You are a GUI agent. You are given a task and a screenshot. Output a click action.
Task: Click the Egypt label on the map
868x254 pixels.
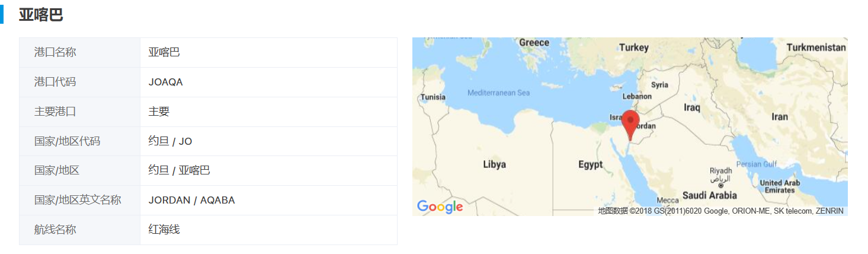coord(590,164)
